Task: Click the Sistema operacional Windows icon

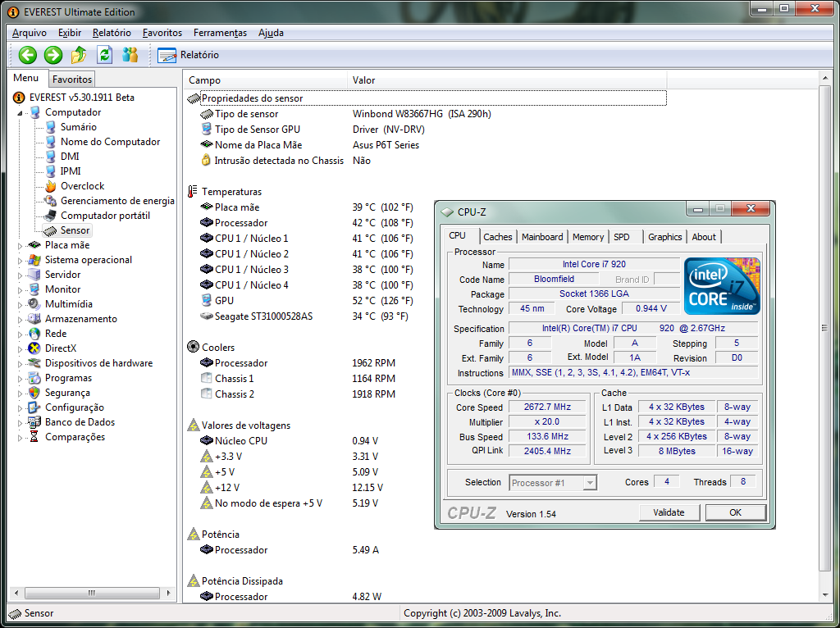Action: click(x=34, y=260)
